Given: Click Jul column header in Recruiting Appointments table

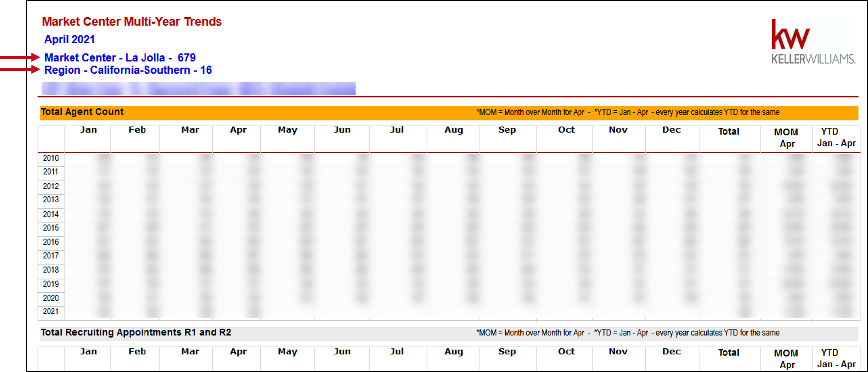Looking at the screenshot, I should (x=397, y=352).
